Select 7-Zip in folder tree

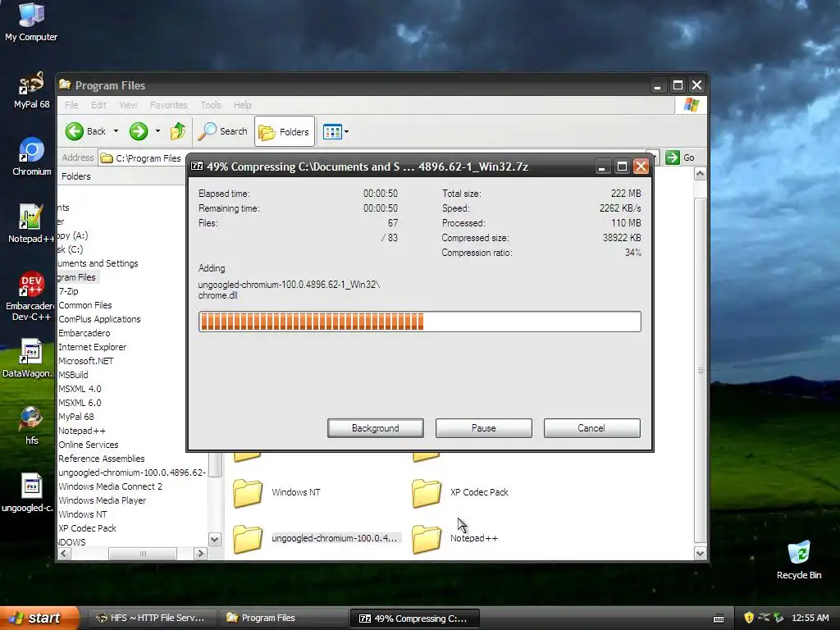coord(69,291)
